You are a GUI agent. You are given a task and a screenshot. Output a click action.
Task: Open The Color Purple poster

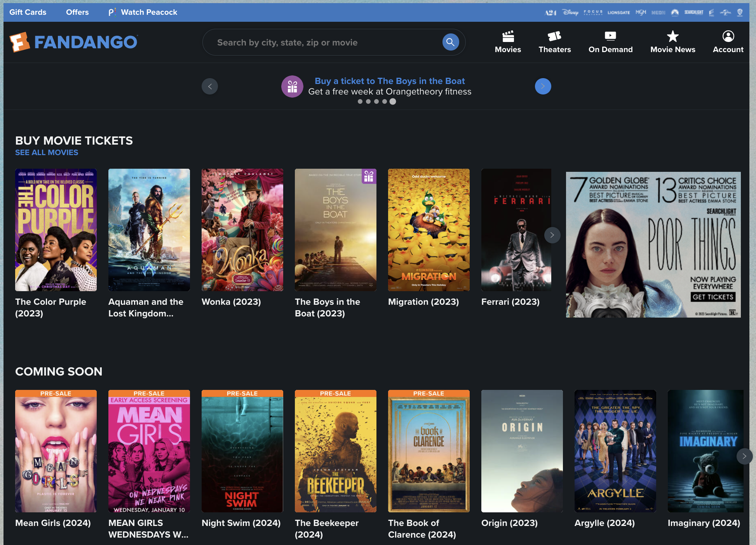click(x=56, y=230)
